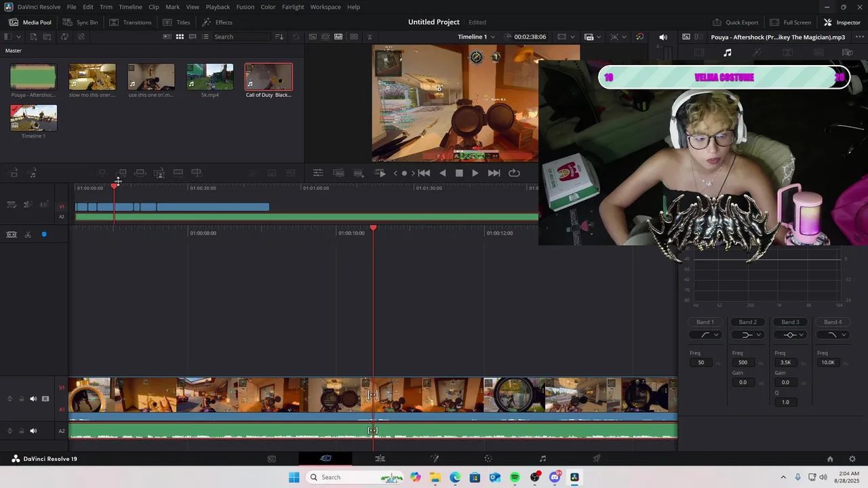Open the Audio tab music-note in Inspector
This screenshot has width=868, height=488.
728,53
